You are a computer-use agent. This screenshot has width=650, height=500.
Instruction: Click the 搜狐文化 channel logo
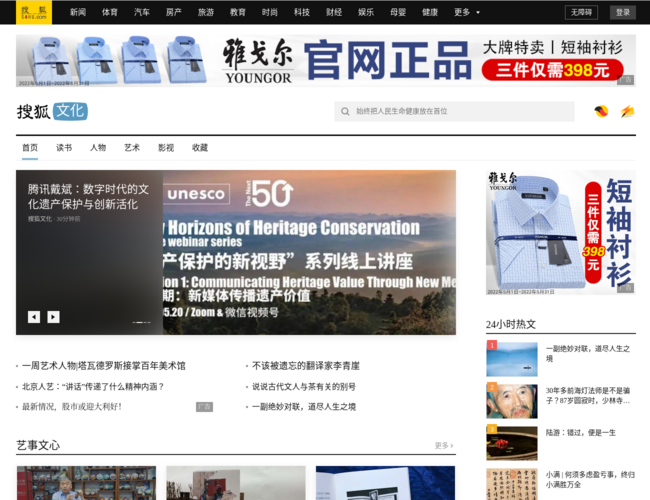[52, 111]
